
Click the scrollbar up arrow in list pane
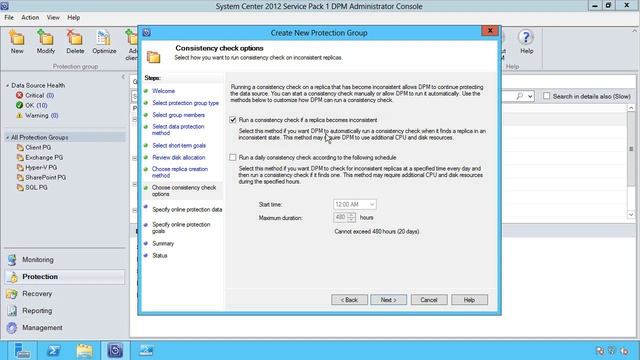(x=631, y=108)
